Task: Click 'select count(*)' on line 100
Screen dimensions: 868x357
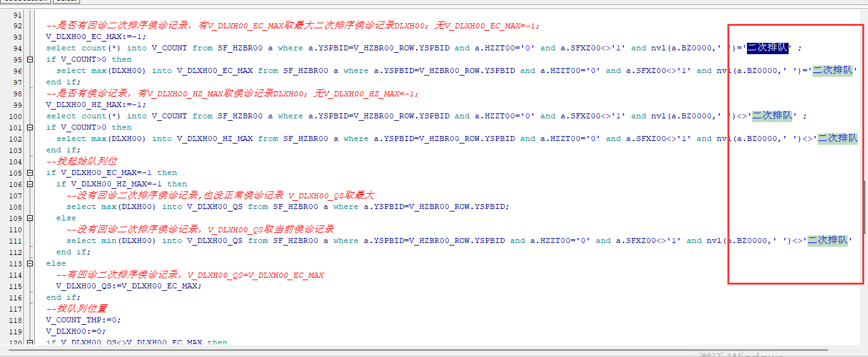Action: (84, 116)
